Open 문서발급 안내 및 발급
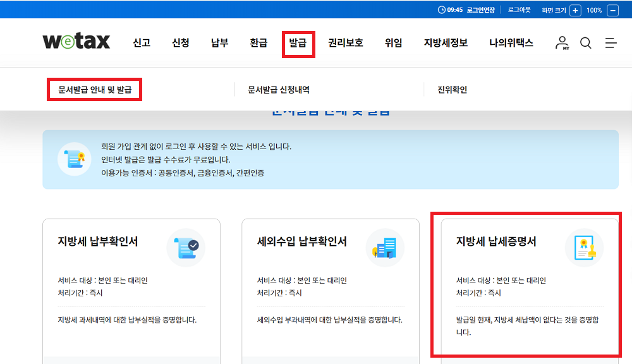Screen dimensions: 632x364 click(x=94, y=89)
